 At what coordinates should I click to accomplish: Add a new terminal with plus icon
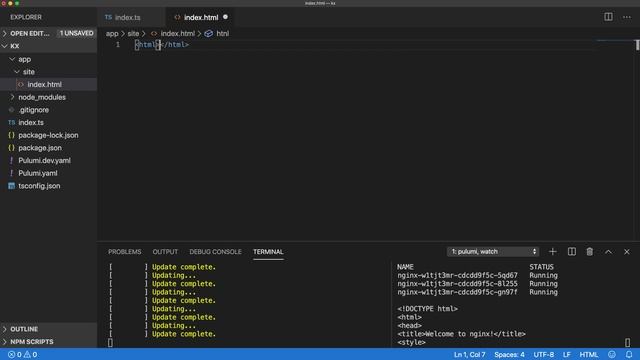click(552, 251)
